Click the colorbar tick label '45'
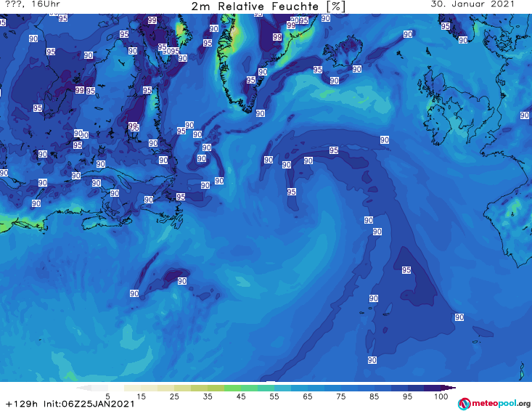This screenshot has width=532, height=411. click(x=241, y=396)
